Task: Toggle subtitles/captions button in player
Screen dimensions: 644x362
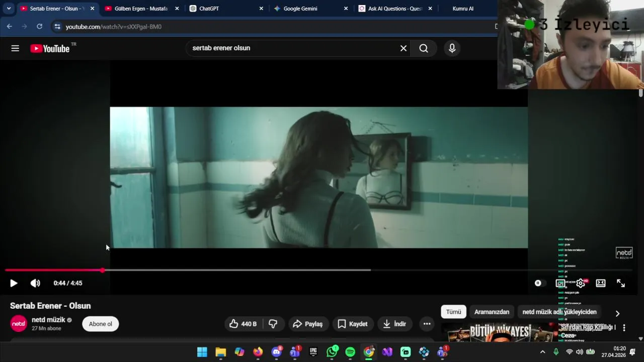Action: point(560,283)
